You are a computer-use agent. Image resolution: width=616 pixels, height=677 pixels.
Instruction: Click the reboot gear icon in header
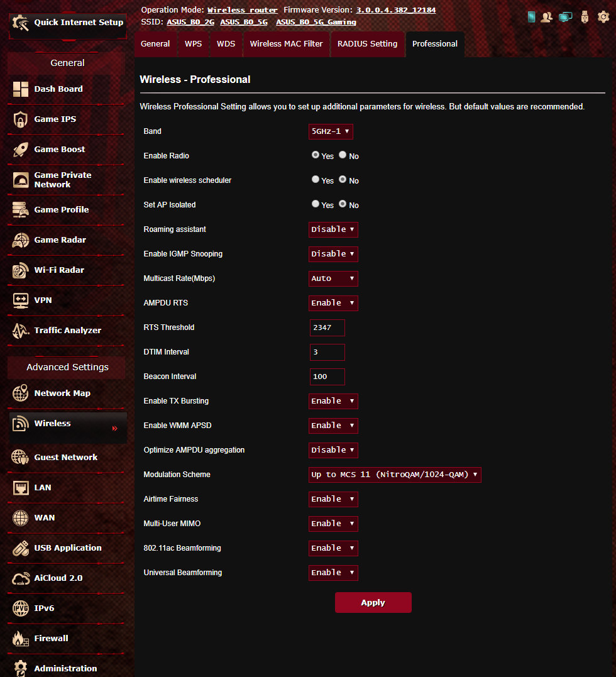pos(603,17)
